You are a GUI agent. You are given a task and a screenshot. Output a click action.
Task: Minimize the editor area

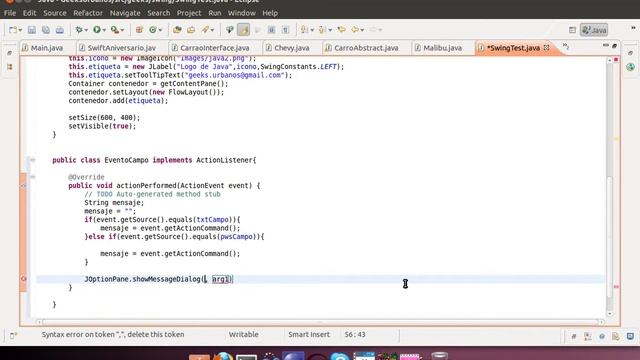point(606,46)
